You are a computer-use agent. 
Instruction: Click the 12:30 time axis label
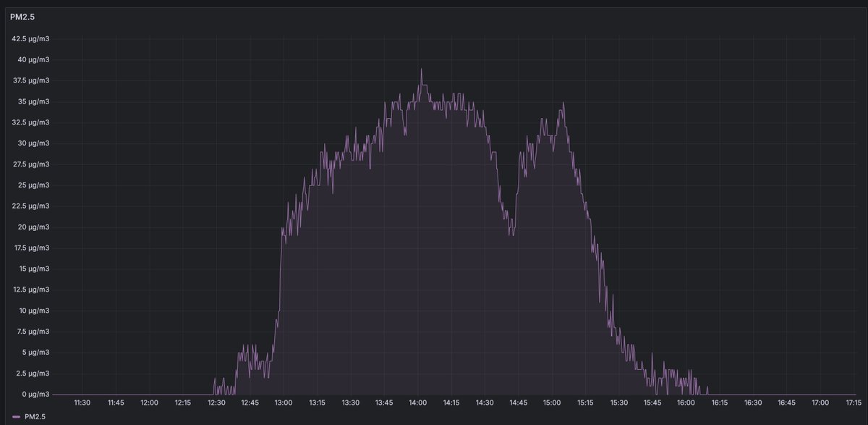tap(216, 403)
